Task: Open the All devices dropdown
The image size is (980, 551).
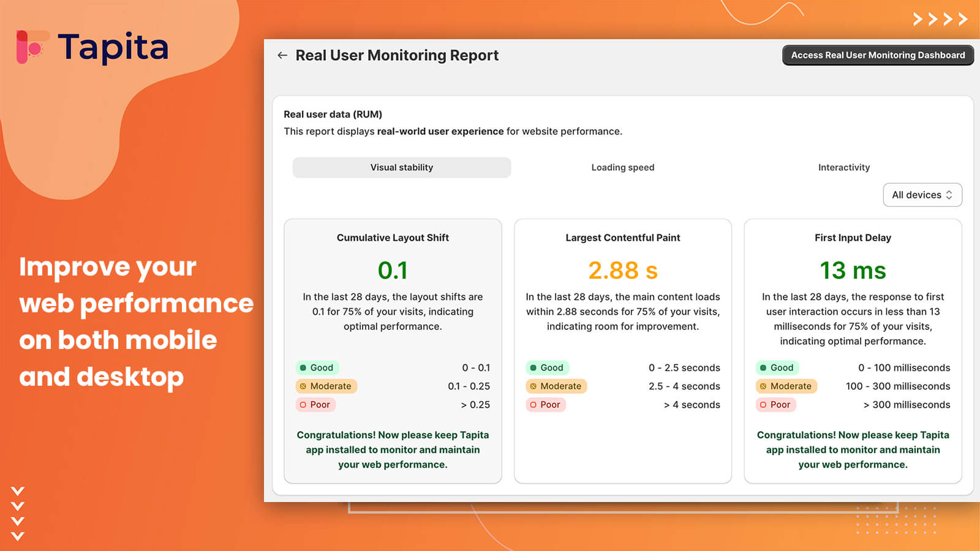Action: point(922,195)
